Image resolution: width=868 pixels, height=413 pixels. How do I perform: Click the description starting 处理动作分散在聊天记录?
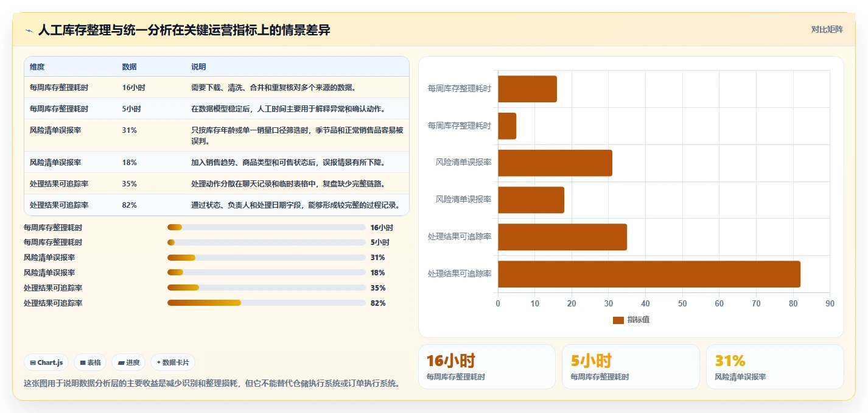(x=288, y=184)
